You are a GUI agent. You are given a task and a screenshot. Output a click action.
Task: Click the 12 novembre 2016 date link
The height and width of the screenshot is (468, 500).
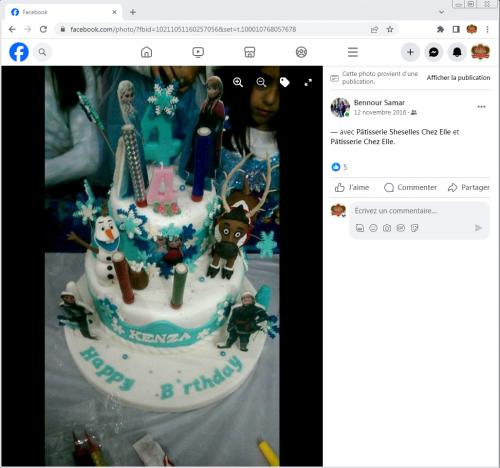[x=380, y=113]
